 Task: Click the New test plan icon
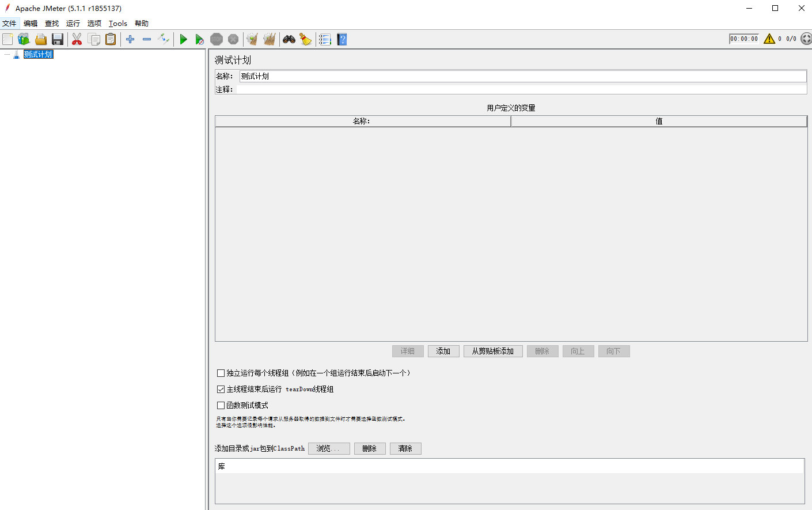coord(7,39)
